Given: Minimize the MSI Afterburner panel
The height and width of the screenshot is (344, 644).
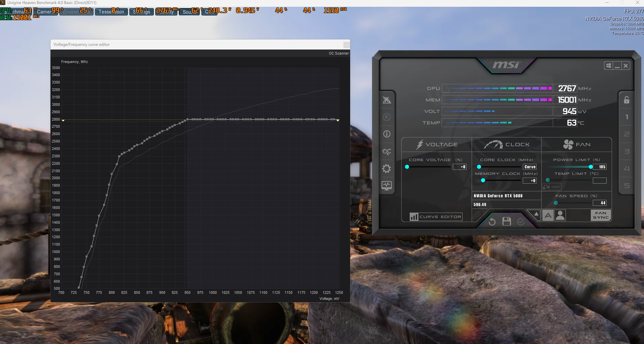Looking at the screenshot, I should (x=617, y=66).
